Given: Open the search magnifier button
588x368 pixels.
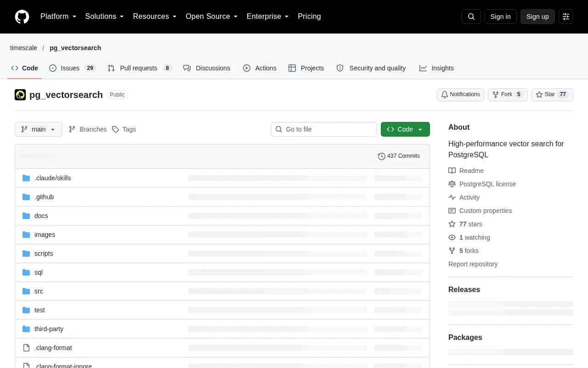Looking at the screenshot, I should click(471, 17).
